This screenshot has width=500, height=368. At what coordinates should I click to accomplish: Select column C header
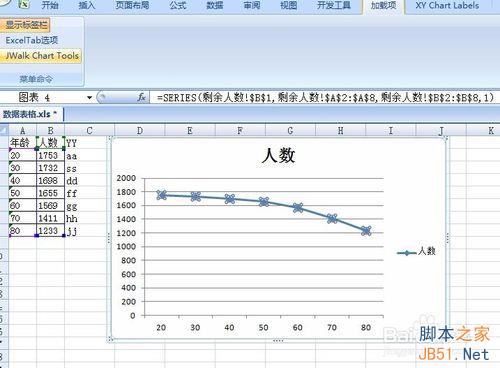(89, 130)
